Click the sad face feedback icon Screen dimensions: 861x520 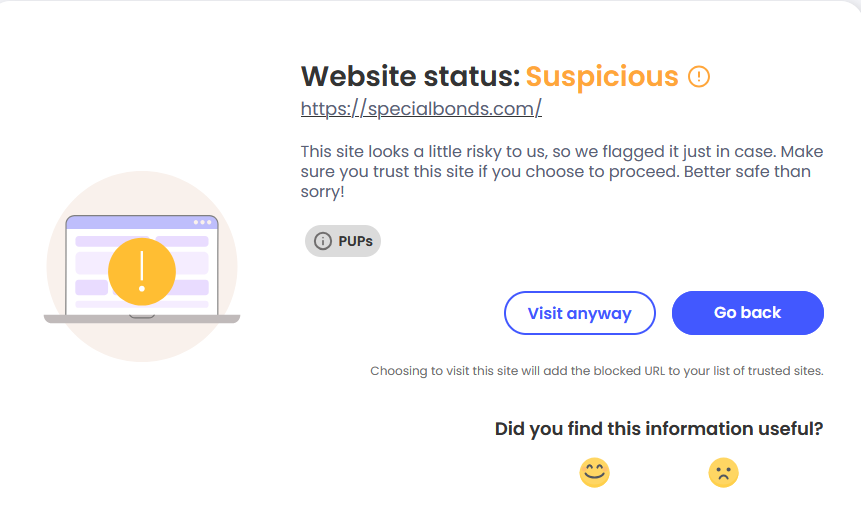tap(723, 472)
